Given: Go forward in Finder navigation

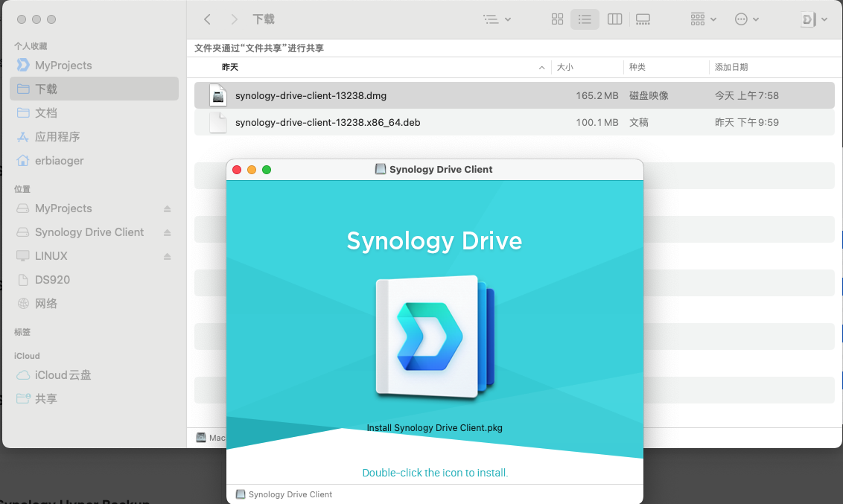Looking at the screenshot, I should click(234, 19).
